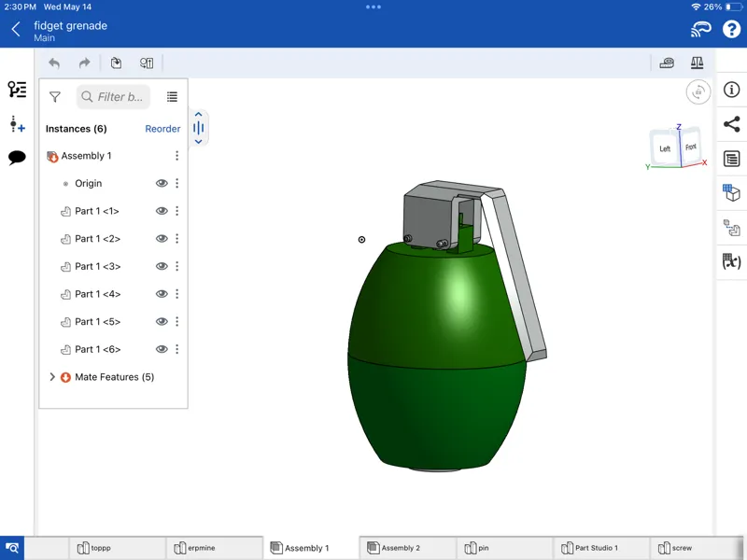Open the configurations cube icon

[731, 192]
